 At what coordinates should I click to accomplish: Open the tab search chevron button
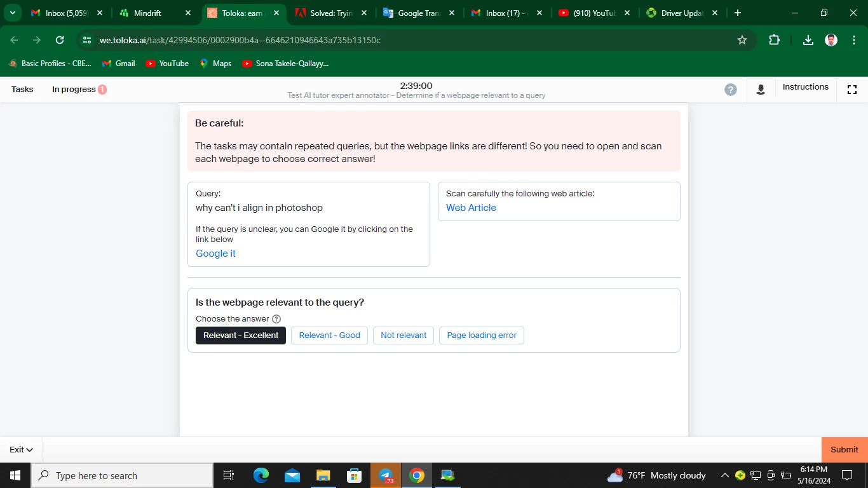tap(12, 13)
